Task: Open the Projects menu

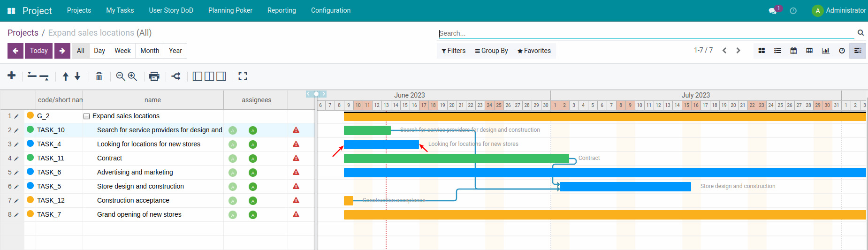Action: click(x=79, y=10)
